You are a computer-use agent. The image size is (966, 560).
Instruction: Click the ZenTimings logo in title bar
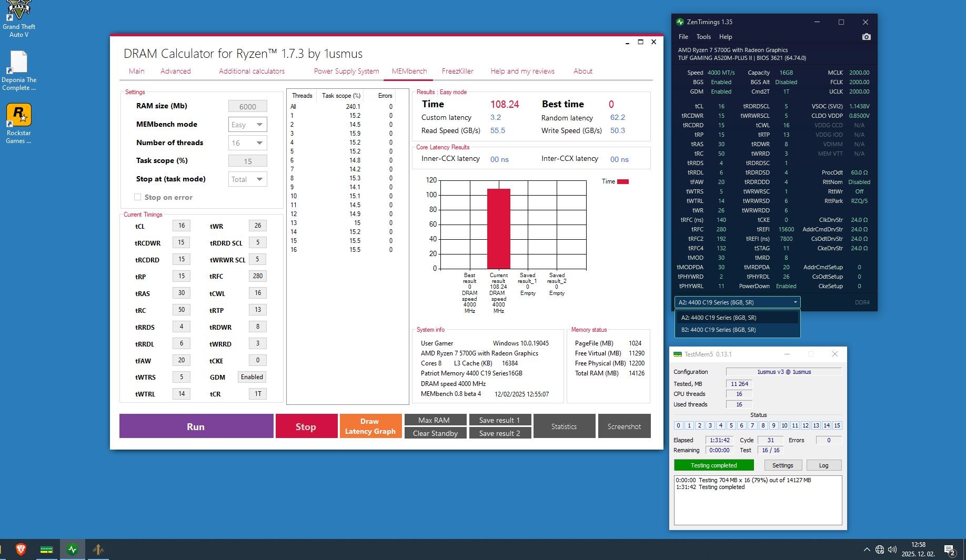[x=680, y=22]
